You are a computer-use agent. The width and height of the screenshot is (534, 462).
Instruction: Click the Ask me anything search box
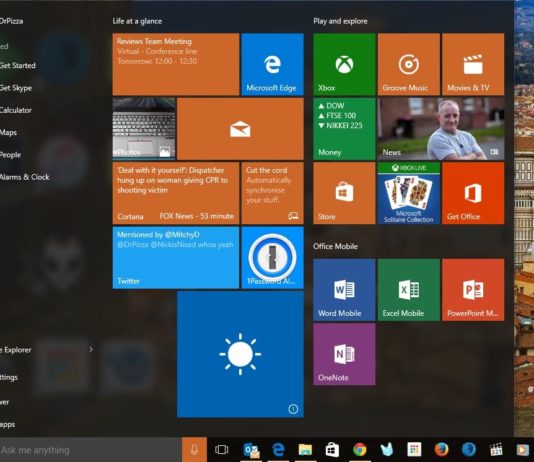[x=91, y=450]
